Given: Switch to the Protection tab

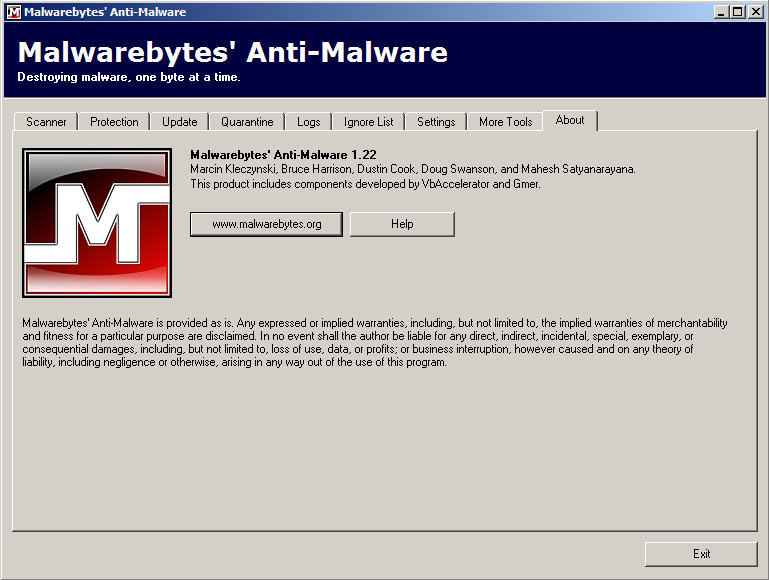Looking at the screenshot, I should 114,122.
